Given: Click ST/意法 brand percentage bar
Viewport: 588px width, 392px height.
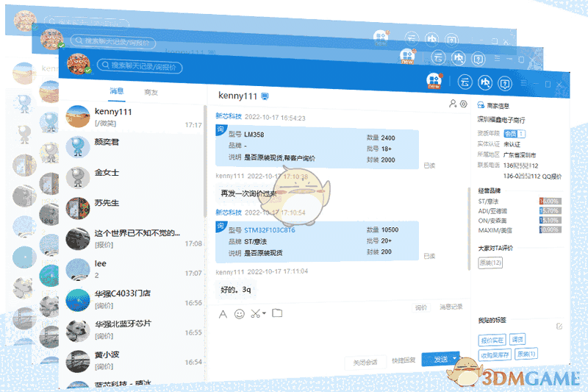Looking at the screenshot, I should [x=550, y=201].
